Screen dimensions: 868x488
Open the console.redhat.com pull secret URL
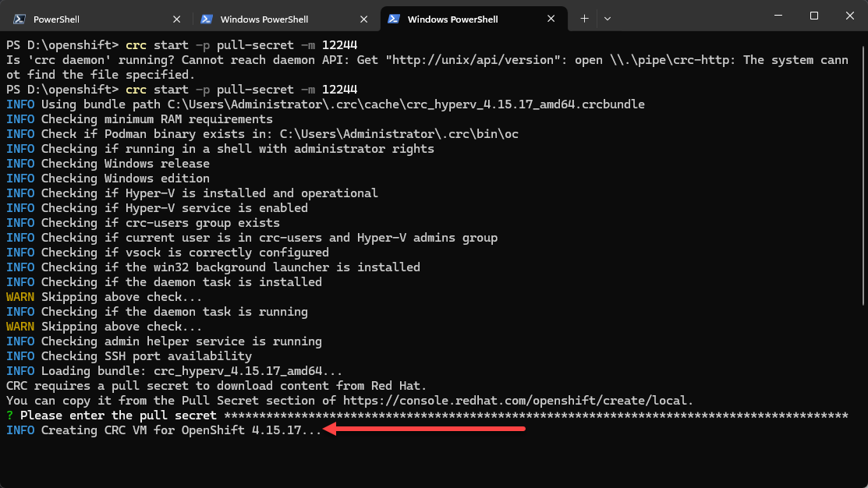pyautogui.click(x=518, y=401)
